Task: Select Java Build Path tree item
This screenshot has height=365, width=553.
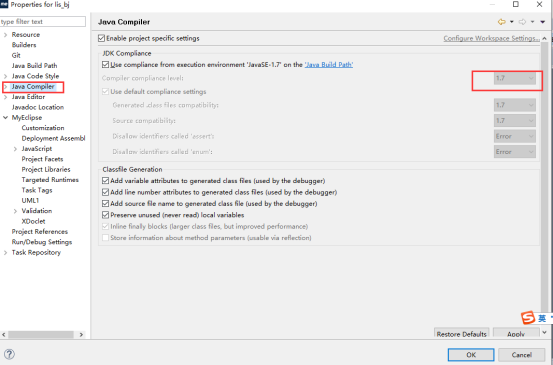Action: 34,66
